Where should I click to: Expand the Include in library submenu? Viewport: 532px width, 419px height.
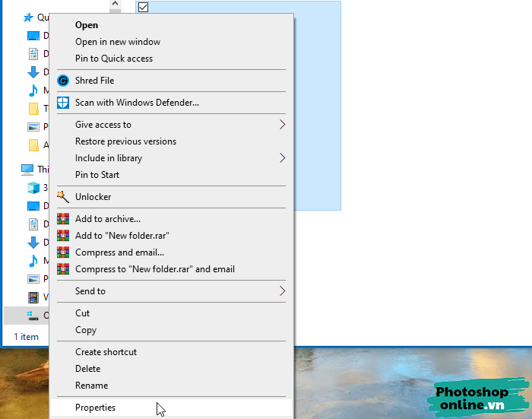tap(282, 158)
